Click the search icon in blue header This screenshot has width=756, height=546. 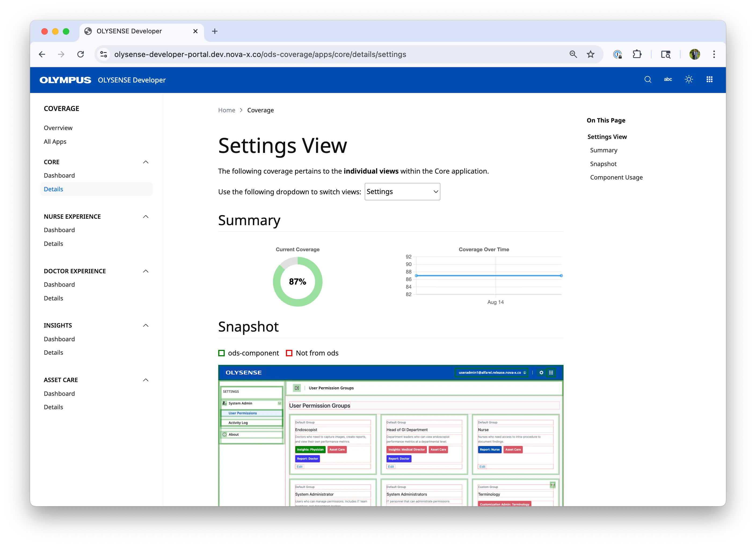[x=648, y=79]
